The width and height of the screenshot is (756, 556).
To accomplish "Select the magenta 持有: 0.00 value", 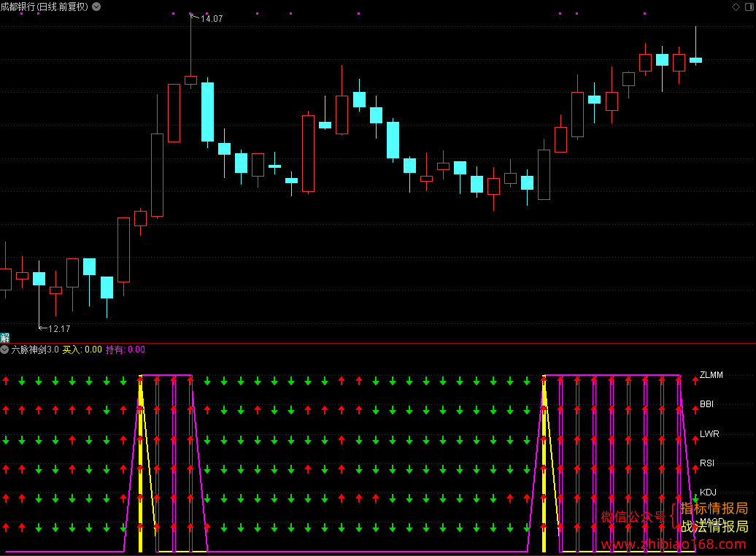I will point(126,350).
